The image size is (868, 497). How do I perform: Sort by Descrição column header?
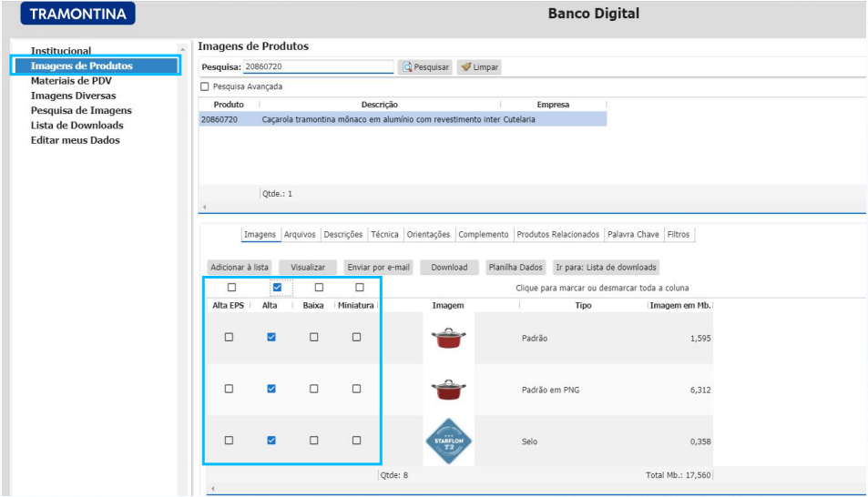pyautogui.click(x=380, y=105)
